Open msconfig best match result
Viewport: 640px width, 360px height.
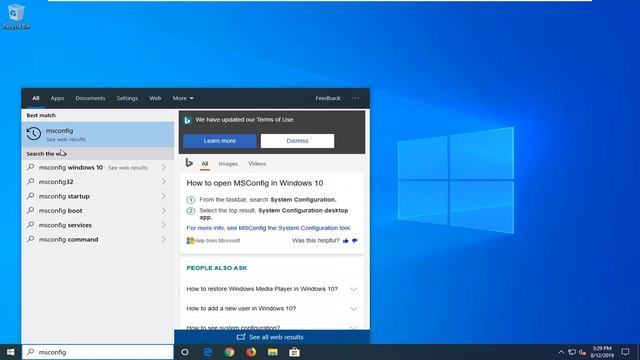[x=98, y=134]
